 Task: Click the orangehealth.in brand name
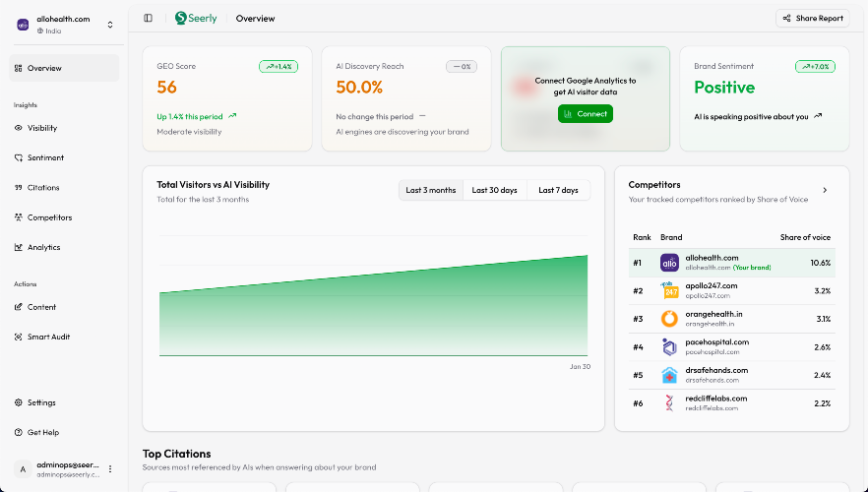coord(714,314)
